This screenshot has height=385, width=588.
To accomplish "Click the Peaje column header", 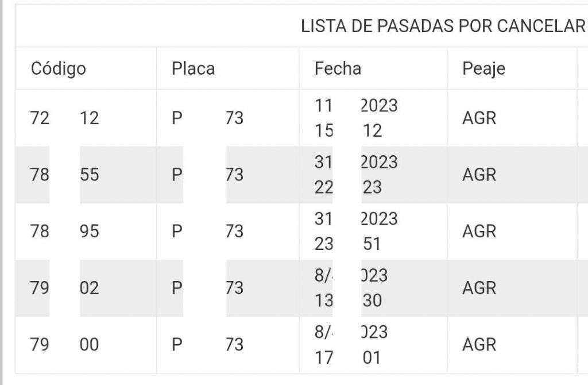I will (483, 69).
